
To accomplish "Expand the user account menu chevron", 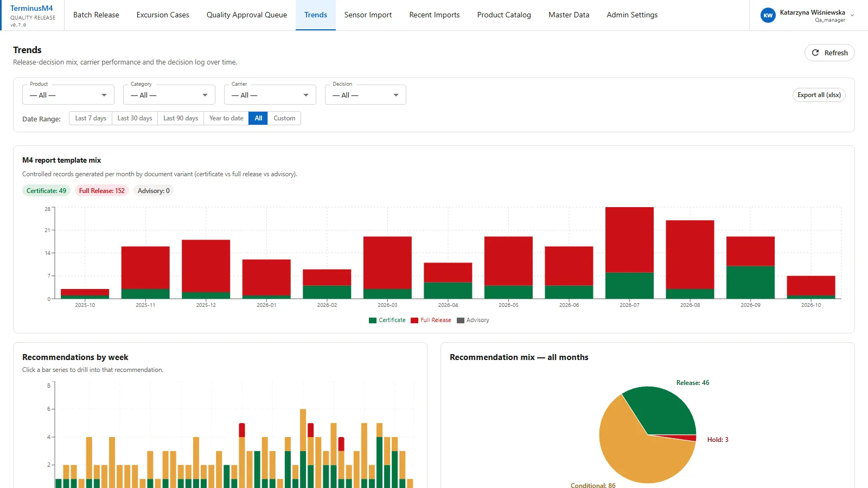I will coord(852,15).
